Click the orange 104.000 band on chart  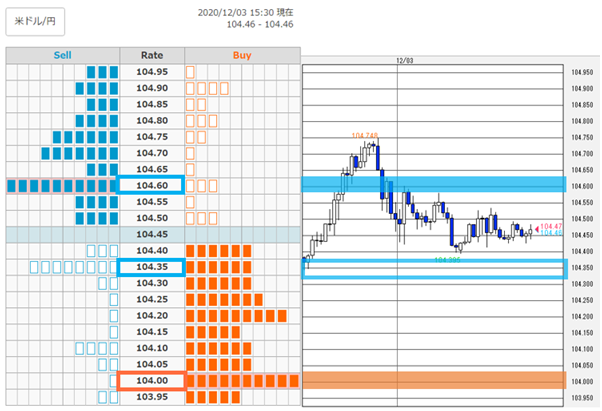pos(434,380)
